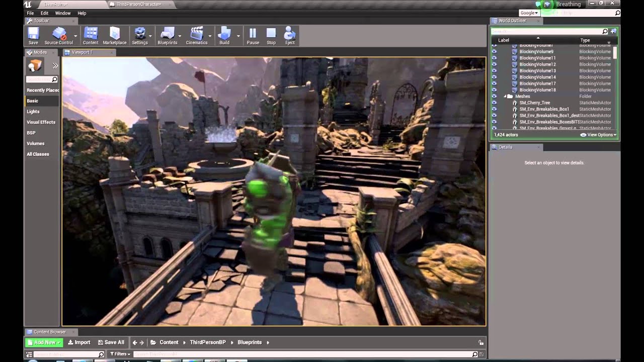Open the Window menu

click(x=63, y=13)
